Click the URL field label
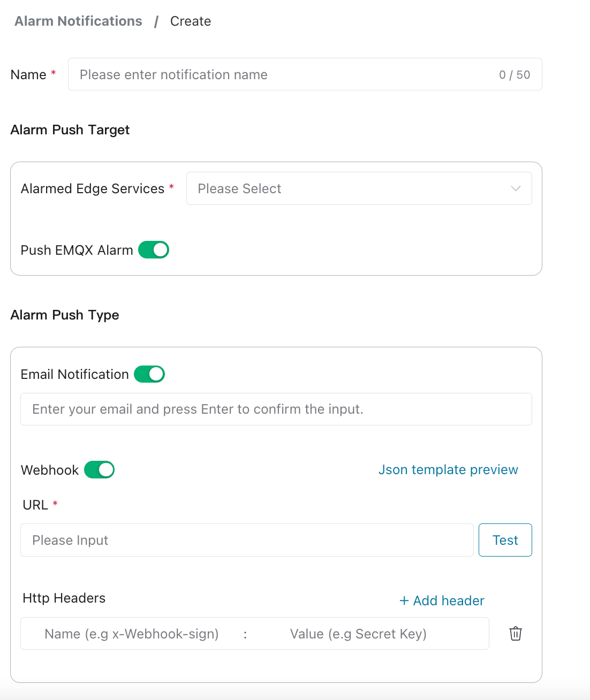This screenshot has height=700, width=590. pyautogui.click(x=35, y=505)
